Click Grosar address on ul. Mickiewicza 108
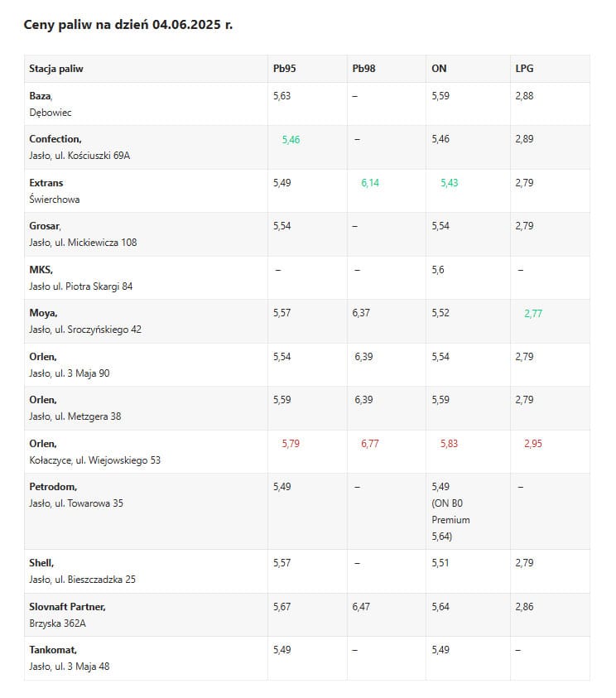Image resolution: width=616 pixels, height=698 pixels. click(83, 243)
